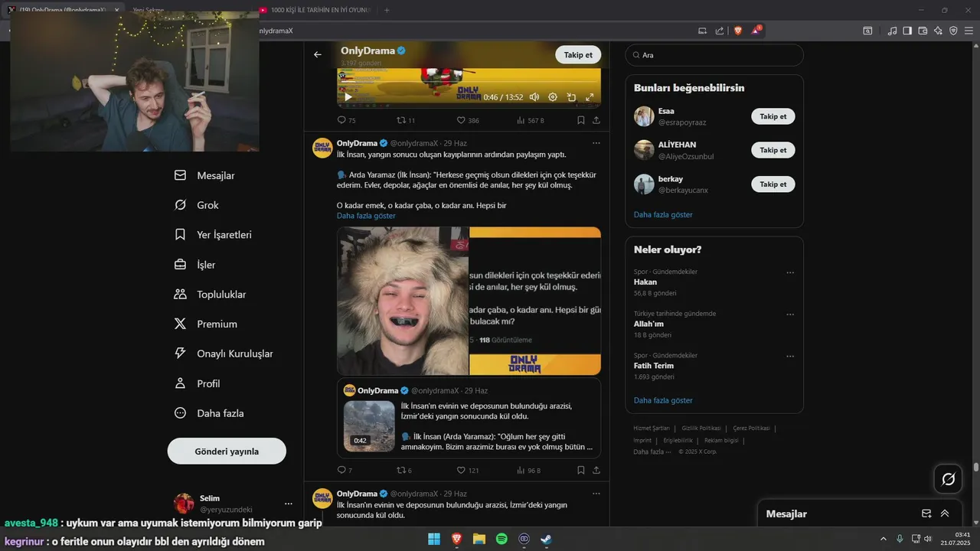The width and height of the screenshot is (980, 551).
Task: Open Grok in the sidebar
Action: click(197, 205)
